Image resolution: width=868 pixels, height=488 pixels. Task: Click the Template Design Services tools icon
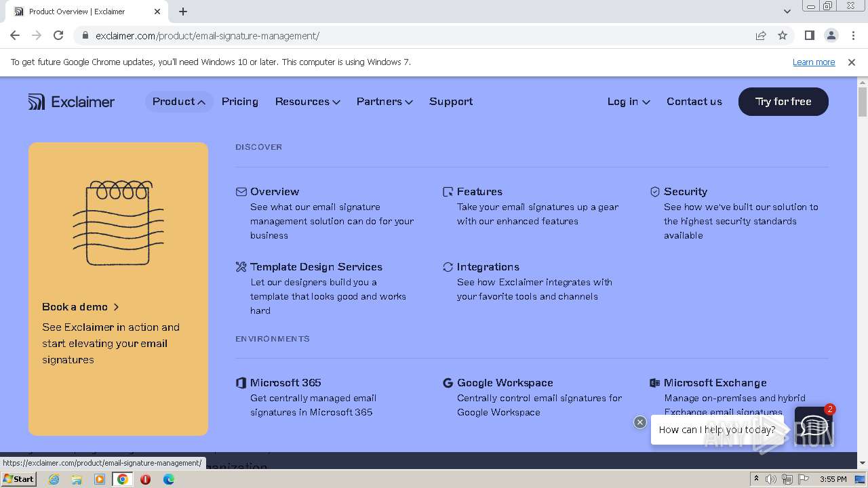[x=241, y=267]
